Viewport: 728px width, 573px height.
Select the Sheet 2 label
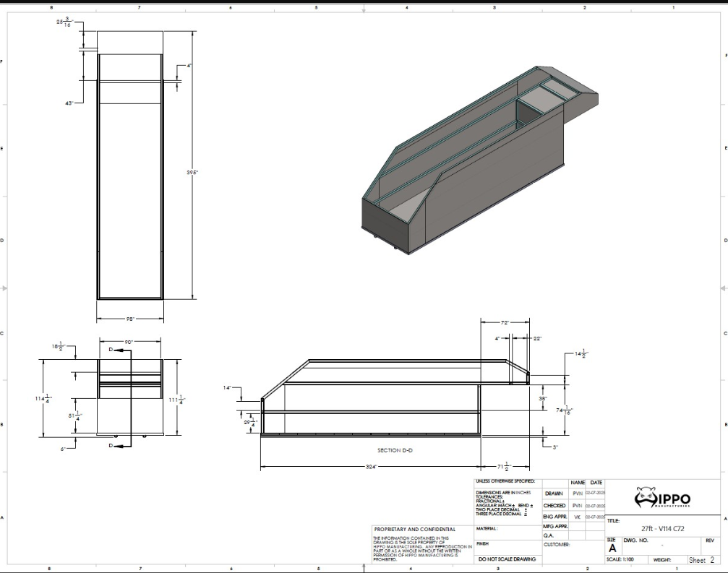point(701,559)
